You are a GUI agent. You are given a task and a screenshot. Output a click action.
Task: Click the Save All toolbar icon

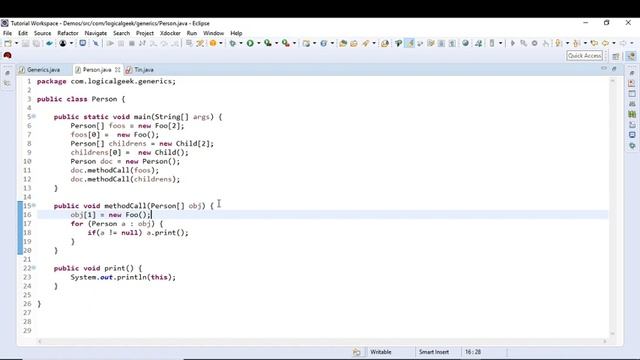pos(36,43)
